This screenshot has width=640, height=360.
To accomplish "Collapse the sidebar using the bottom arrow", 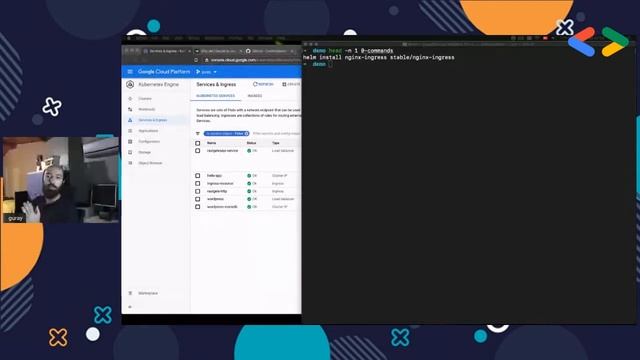I will 130,307.
